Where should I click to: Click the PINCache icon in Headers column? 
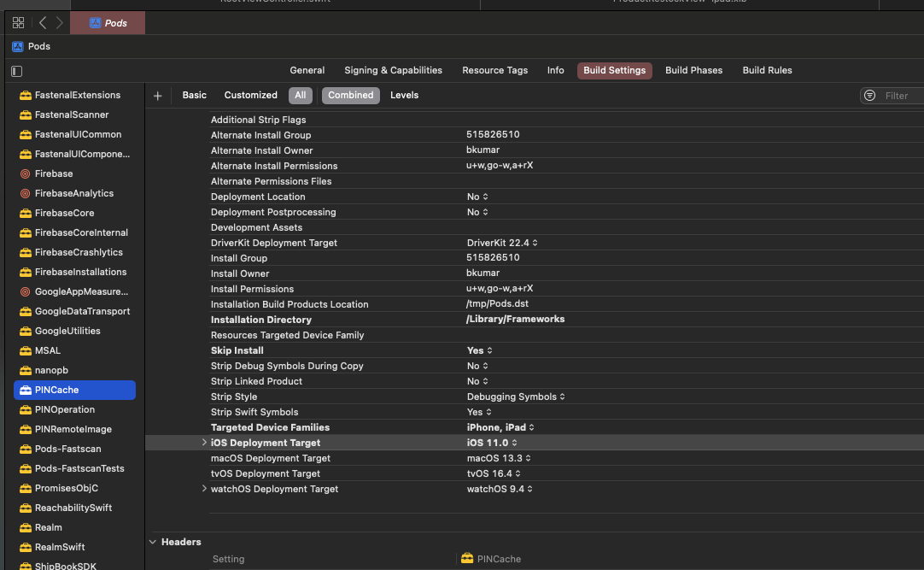coord(467,558)
